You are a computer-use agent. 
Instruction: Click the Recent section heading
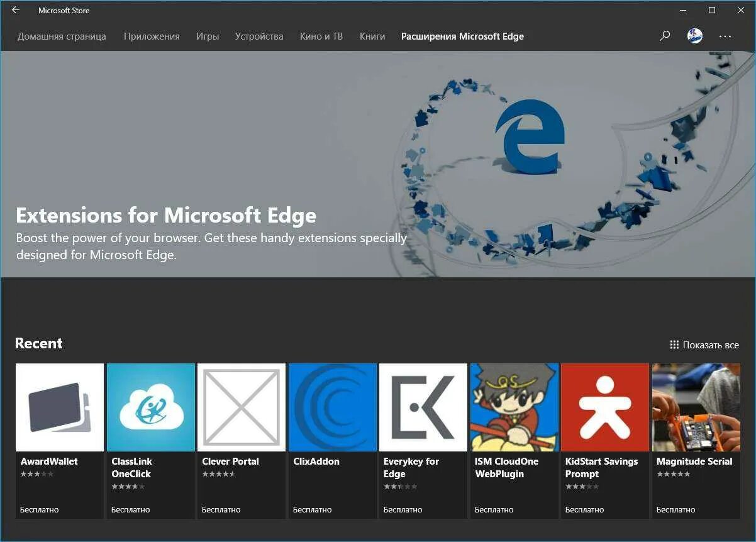coord(39,343)
